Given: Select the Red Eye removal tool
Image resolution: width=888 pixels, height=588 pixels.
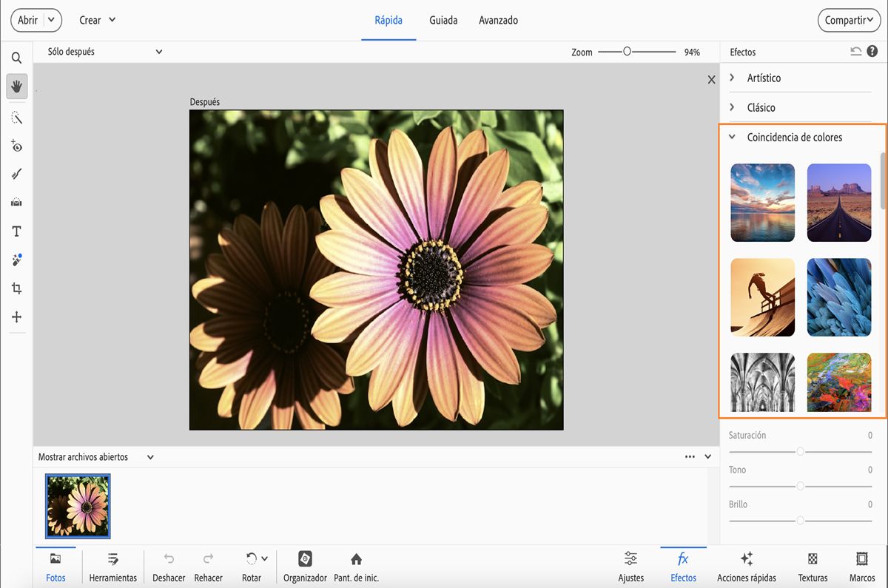Looking at the screenshot, I should (x=16, y=146).
